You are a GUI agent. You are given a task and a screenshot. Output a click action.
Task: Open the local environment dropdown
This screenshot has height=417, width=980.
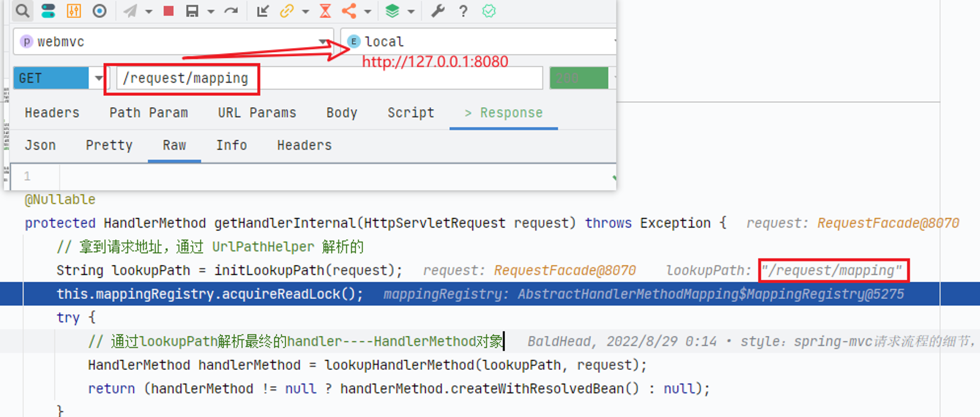point(479,42)
